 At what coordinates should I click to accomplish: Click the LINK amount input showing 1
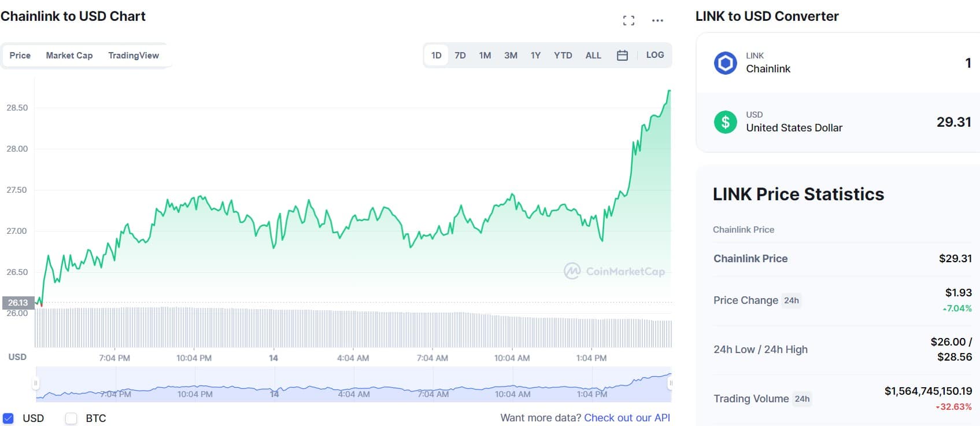pos(968,63)
